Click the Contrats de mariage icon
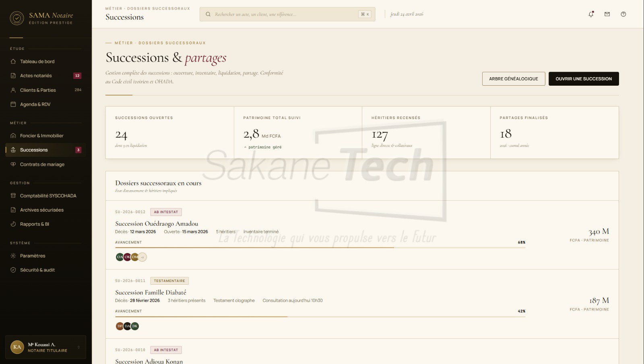Screen dimensions: 644x364 coord(13,164)
